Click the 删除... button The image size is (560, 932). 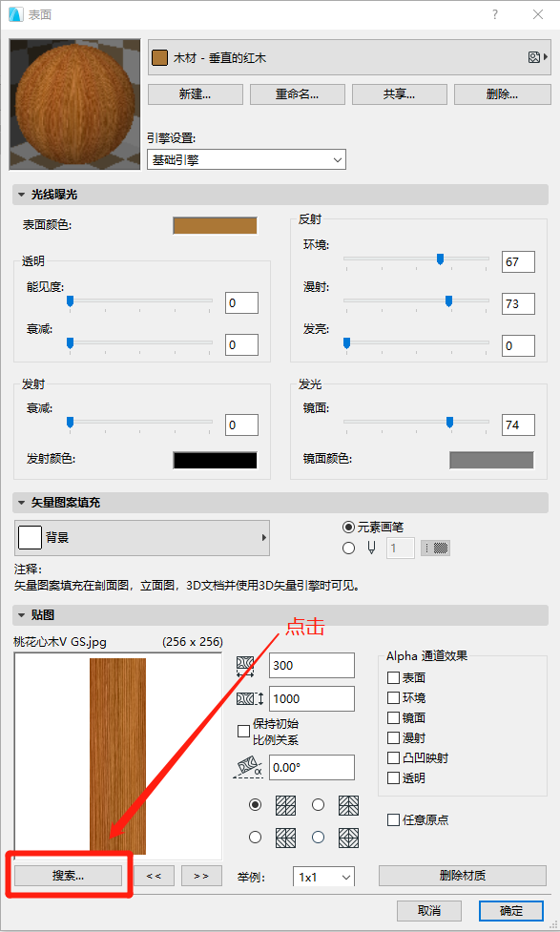click(503, 94)
